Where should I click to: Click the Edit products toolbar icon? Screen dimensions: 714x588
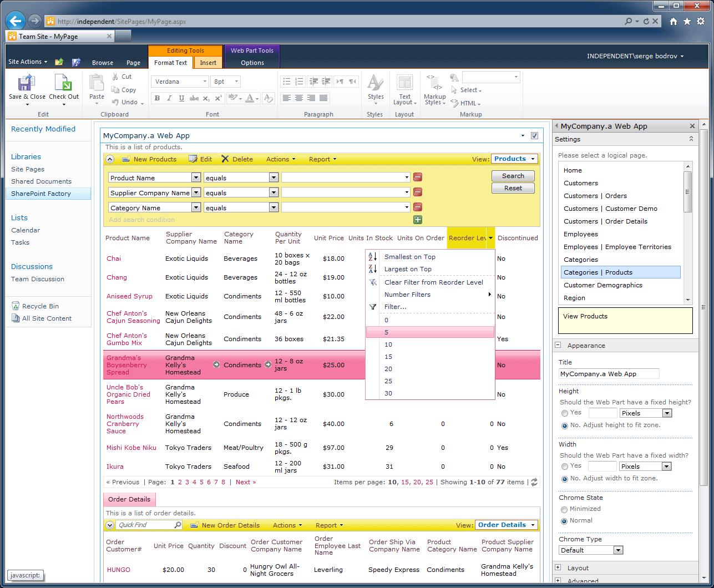tap(200, 159)
